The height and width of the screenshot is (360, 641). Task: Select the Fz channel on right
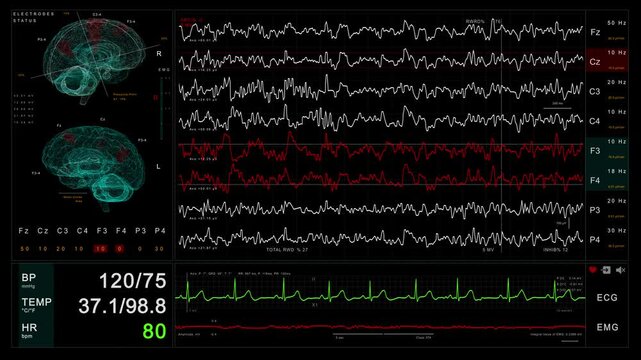(595, 32)
